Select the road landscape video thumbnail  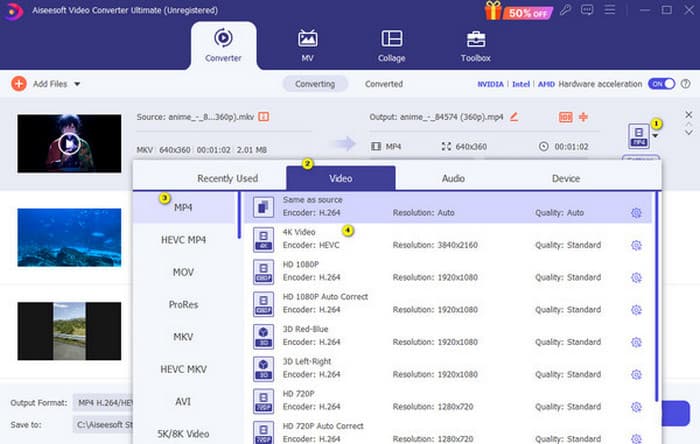pyautogui.click(x=69, y=331)
